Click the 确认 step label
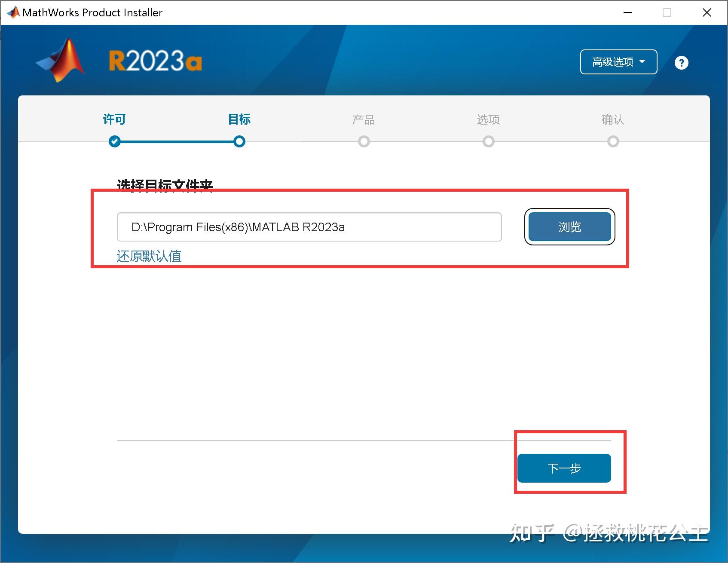Image resolution: width=728 pixels, height=563 pixels. click(x=612, y=120)
